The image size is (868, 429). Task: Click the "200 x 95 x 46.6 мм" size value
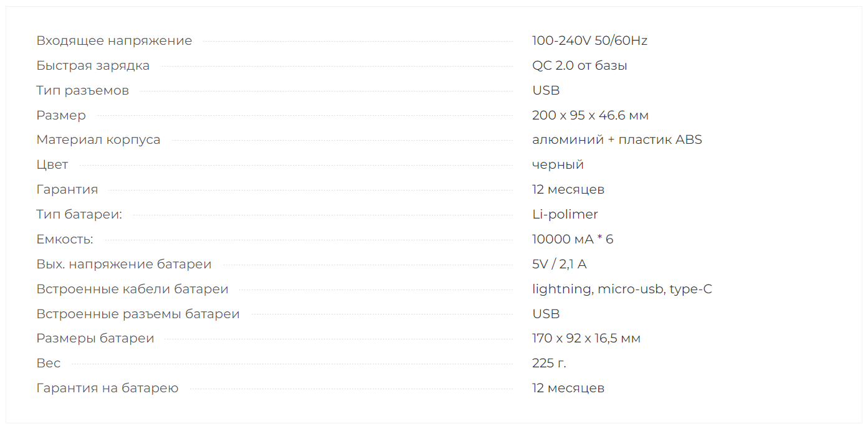click(x=590, y=116)
